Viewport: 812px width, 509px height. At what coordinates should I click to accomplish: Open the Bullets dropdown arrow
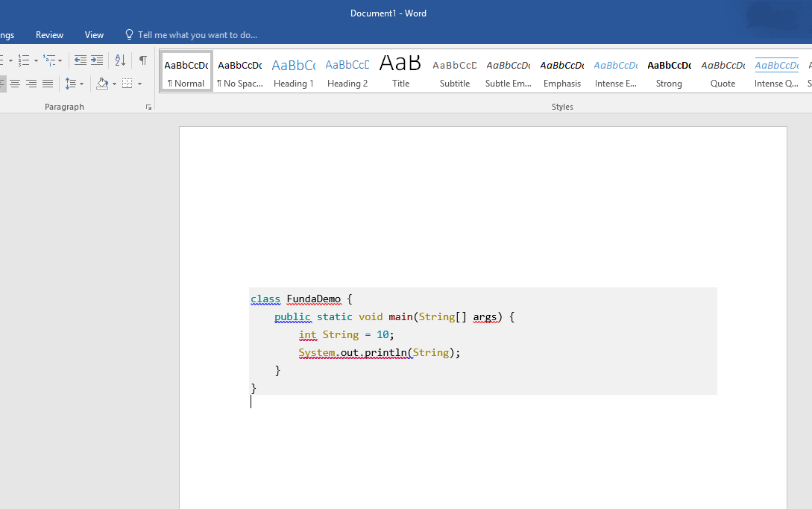tap(10, 60)
